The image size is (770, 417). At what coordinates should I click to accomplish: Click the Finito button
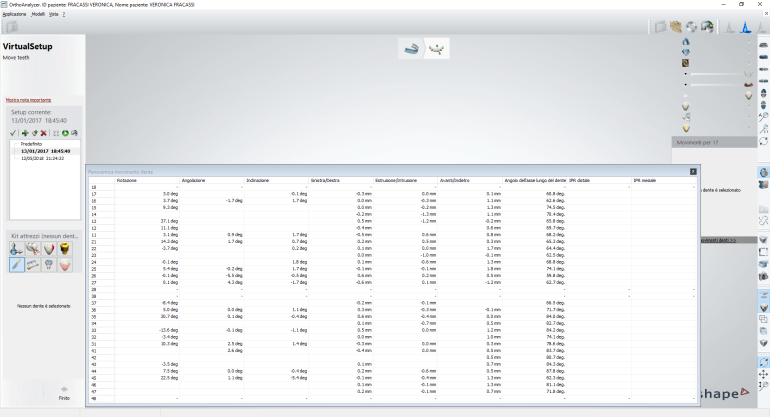(65, 393)
